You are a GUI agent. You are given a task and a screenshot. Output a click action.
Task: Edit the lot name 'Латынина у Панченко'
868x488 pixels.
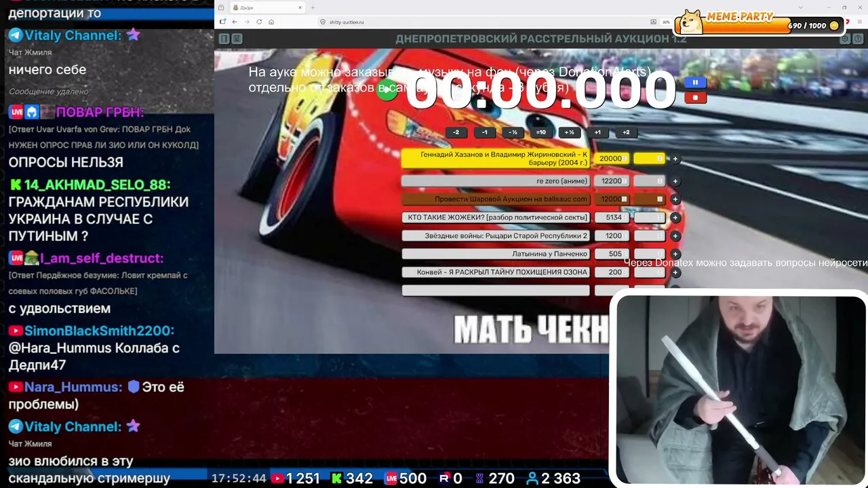point(496,254)
